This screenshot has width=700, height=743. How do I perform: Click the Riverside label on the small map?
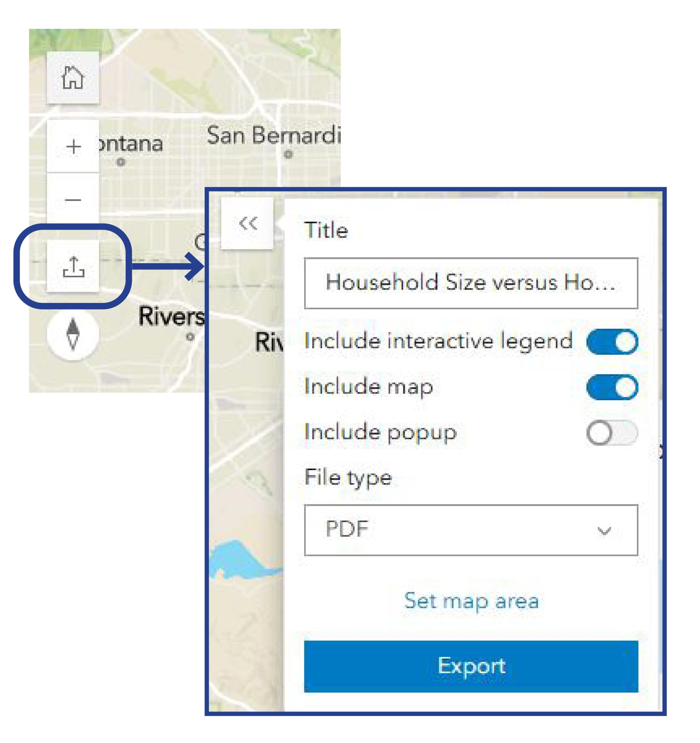(x=171, y=316)
